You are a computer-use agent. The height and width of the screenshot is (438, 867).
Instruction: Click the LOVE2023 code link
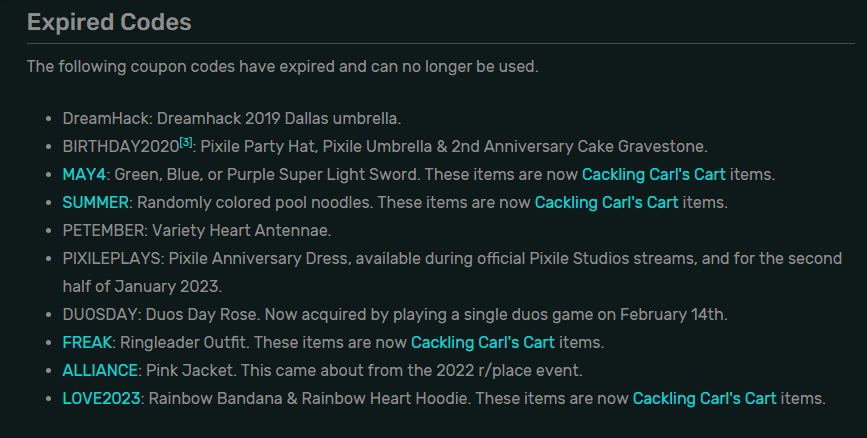[103, 398]
